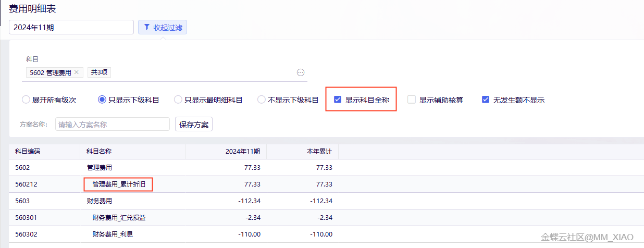644x248 pixels.
Task: Click the 共3项 count tag
Action: click(99, 72)
